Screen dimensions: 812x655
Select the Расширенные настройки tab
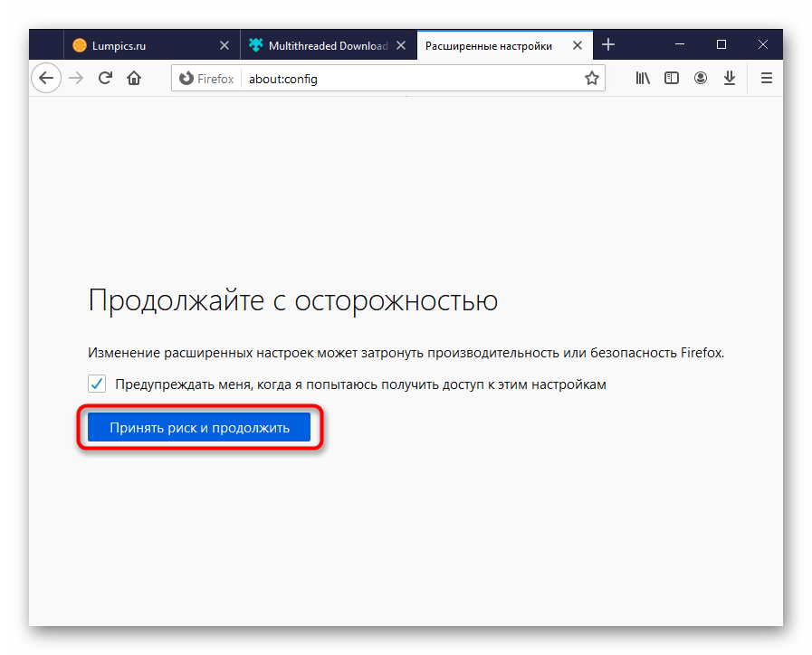click(x=489, y=45)
